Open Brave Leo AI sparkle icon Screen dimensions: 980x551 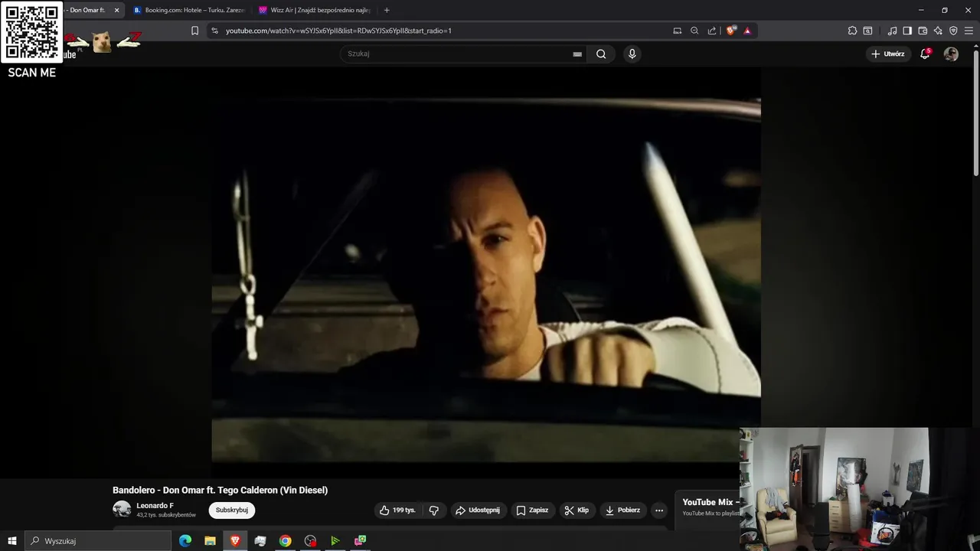(938, 31)
